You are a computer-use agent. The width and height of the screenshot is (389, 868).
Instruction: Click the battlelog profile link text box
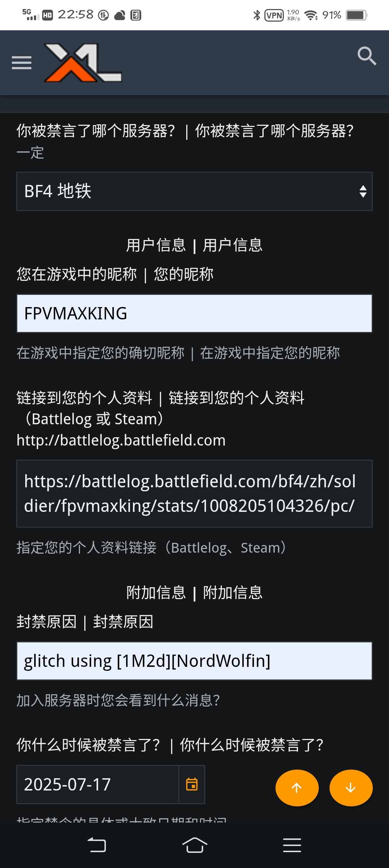194,493
